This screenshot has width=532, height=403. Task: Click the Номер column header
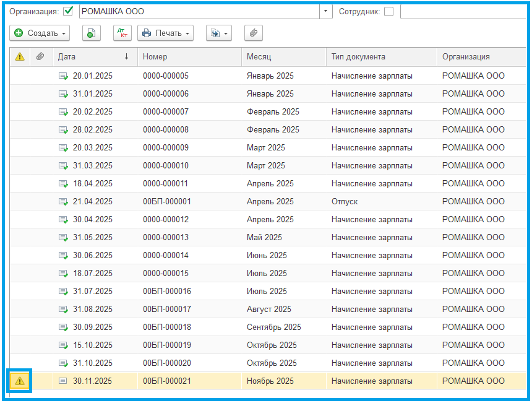[x=189, y=57]
